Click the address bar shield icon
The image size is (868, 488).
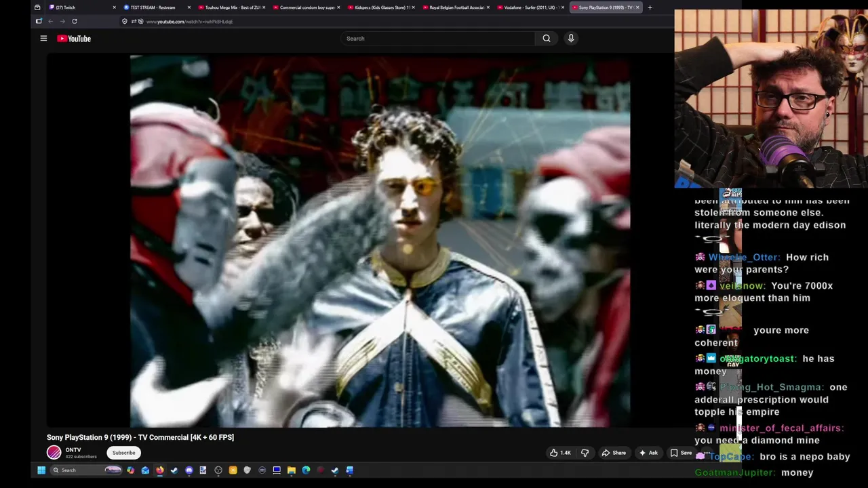click(x=124, y=22)
